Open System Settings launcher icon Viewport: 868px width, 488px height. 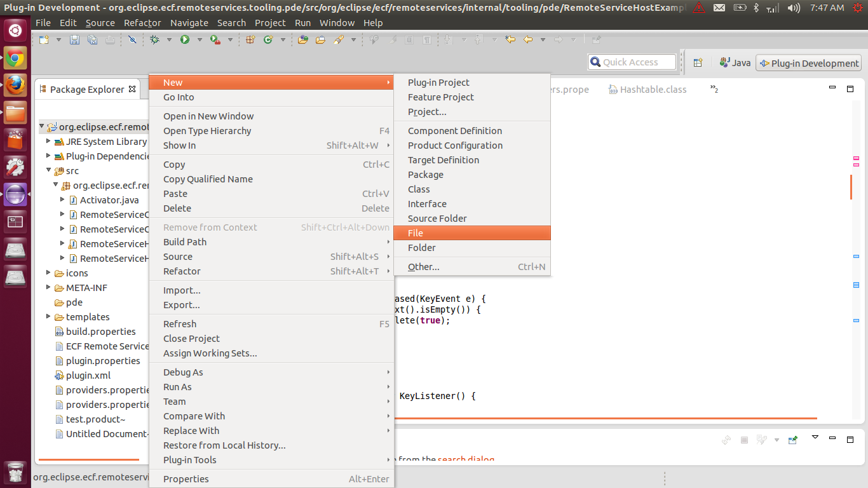point(15,167)
